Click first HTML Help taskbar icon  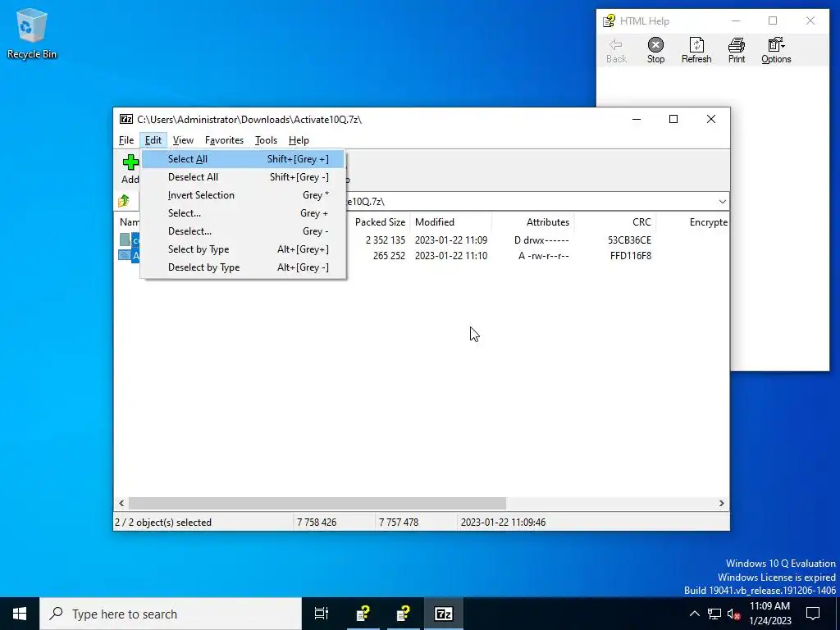[x=363, y=614]
